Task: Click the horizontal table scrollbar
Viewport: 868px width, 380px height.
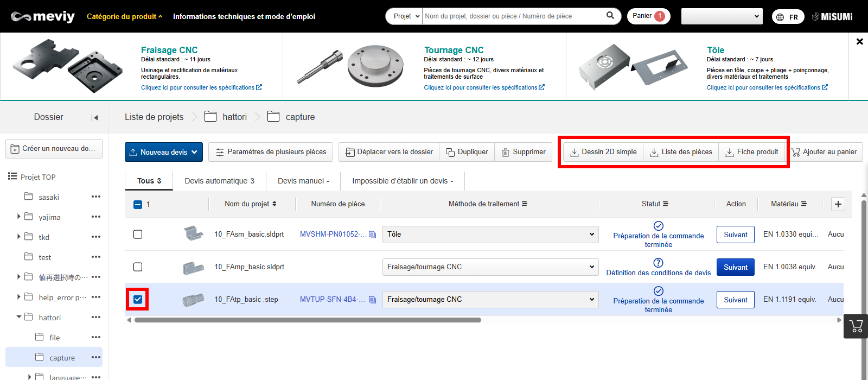Action: coord(308,320)
